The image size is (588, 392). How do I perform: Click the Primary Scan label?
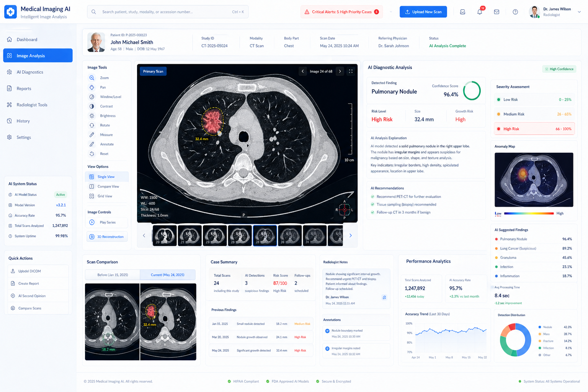pos(153,72)
